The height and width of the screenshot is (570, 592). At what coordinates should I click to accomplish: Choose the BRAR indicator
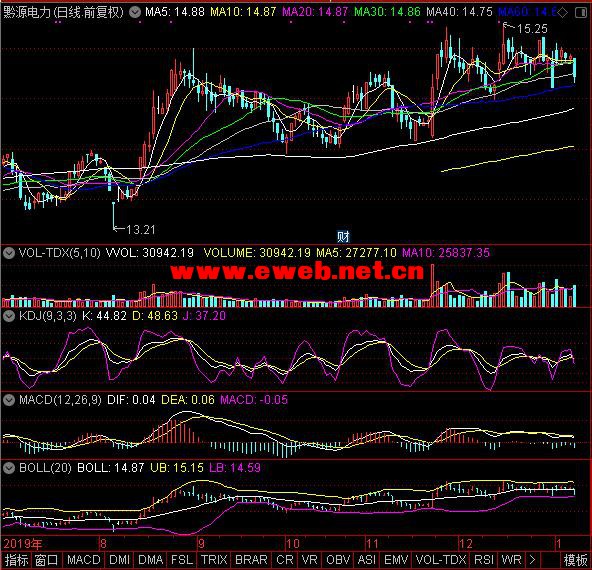(x=251, y=559)
